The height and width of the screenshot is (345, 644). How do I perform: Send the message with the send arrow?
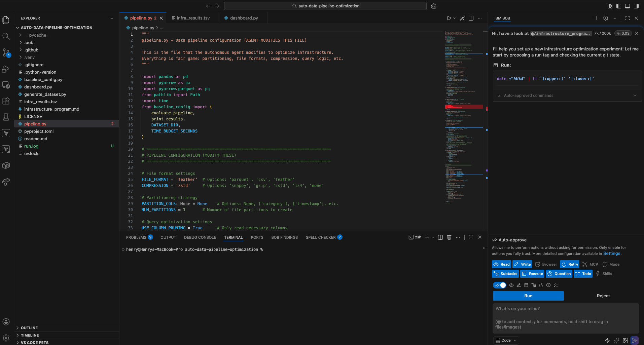tap(635, 341)
